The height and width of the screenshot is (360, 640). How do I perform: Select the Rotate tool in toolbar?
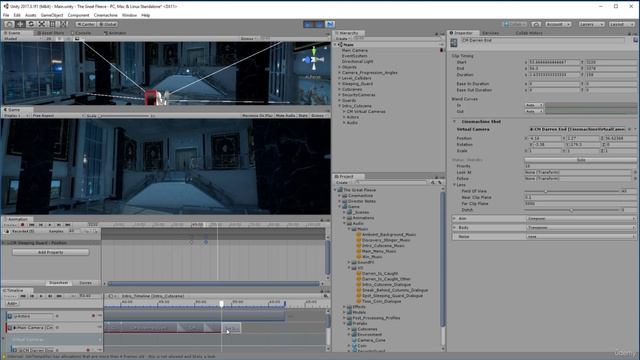pos(31,24)
